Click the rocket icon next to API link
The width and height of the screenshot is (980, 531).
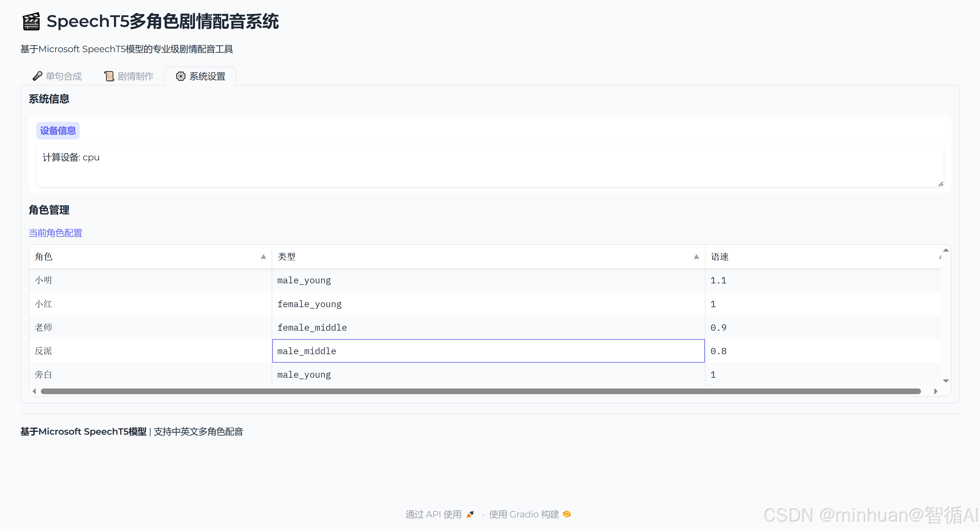471,514
